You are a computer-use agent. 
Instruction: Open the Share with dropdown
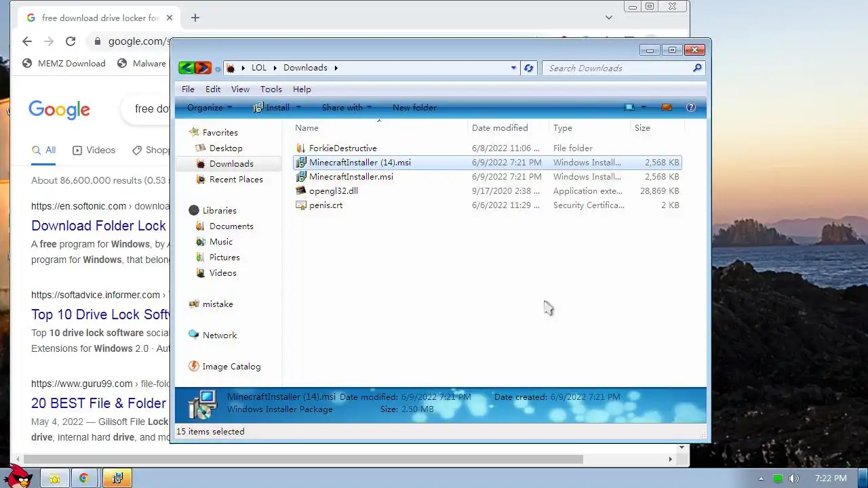click(347, 107)
